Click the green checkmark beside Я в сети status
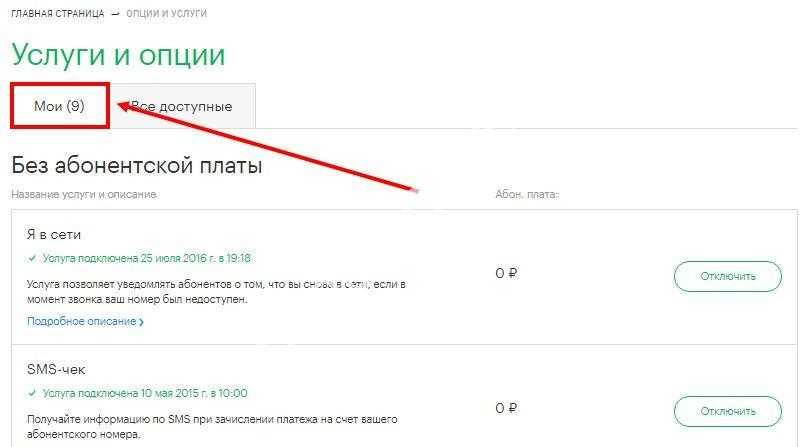 pos(32,257)
